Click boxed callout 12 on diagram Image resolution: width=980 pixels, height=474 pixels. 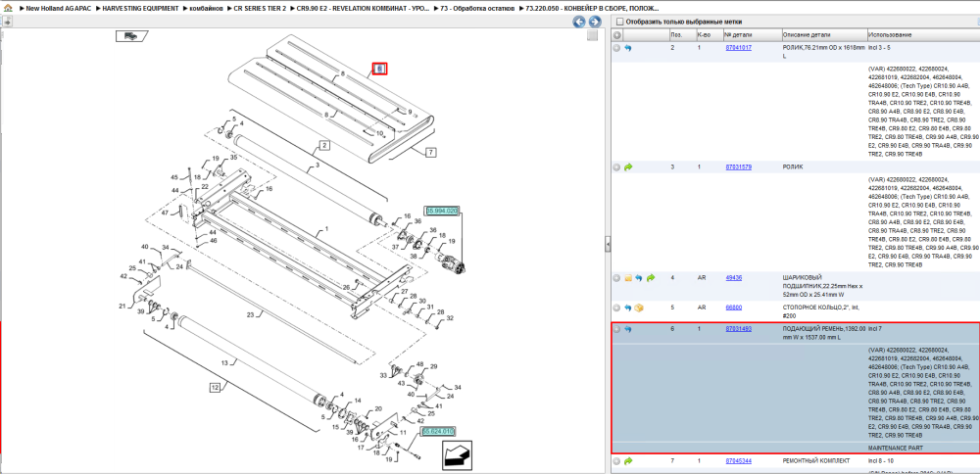click(215, 388)
